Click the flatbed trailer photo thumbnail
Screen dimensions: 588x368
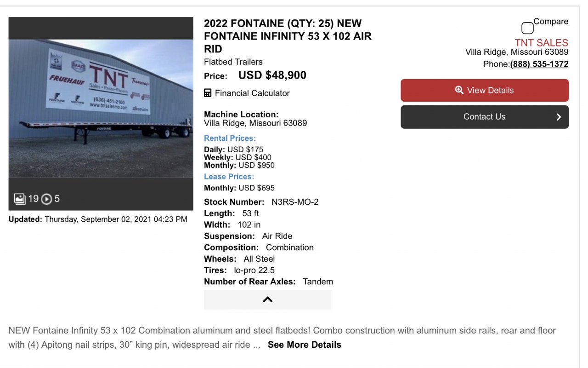[x=101, y=109]
